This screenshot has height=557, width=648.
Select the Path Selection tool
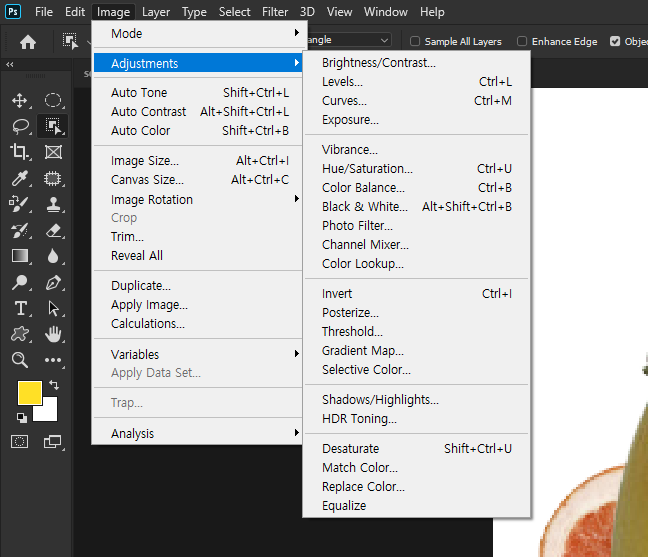(x=53, y=308)
